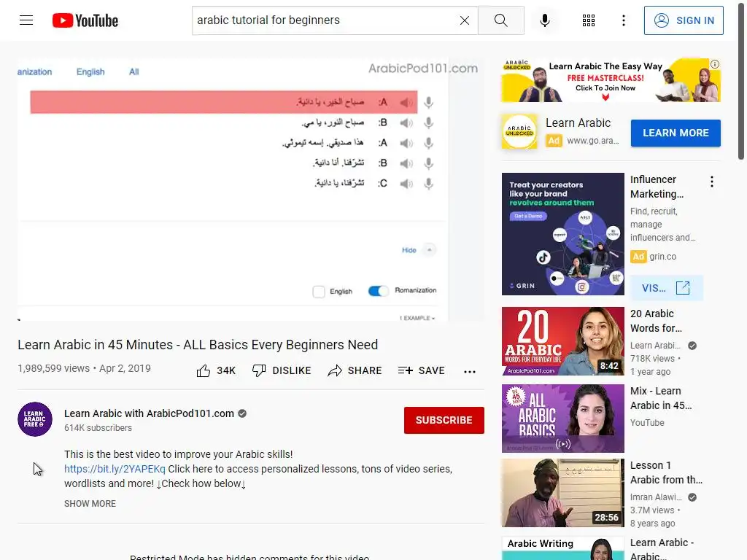The height and width of the screenshot is (560, 747).
Task: Click the Visit site ad button
Action: pos(666,287)
